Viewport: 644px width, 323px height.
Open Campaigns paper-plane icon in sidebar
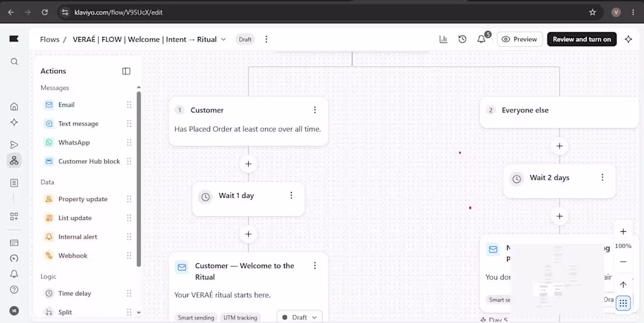click(x=14, y=145)
